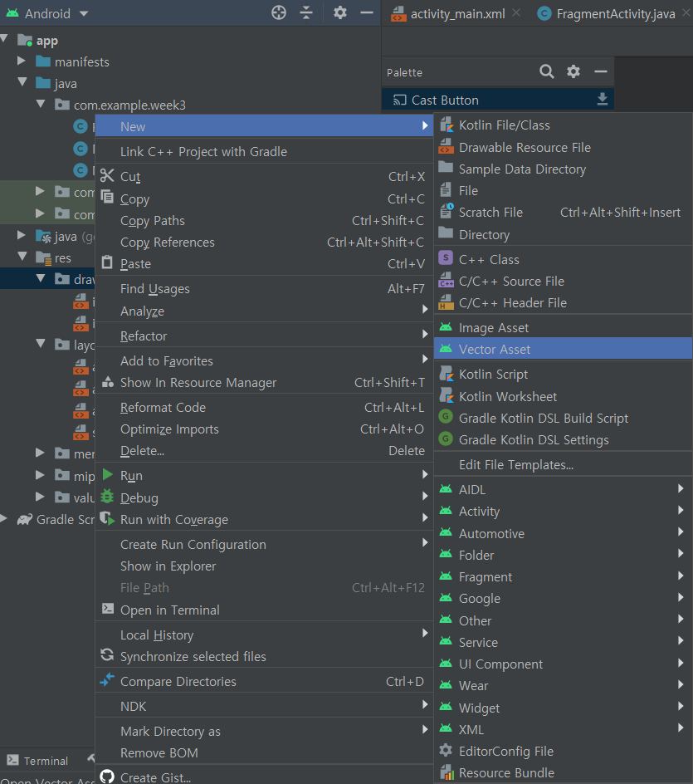Click Compare Directories

[x=264, y=682]
